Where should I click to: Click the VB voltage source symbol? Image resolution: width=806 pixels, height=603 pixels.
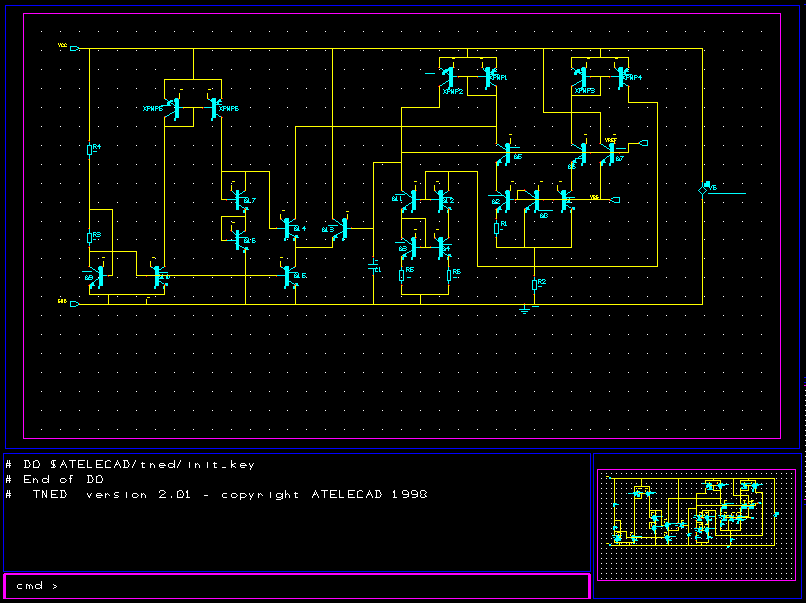(703, 190)
